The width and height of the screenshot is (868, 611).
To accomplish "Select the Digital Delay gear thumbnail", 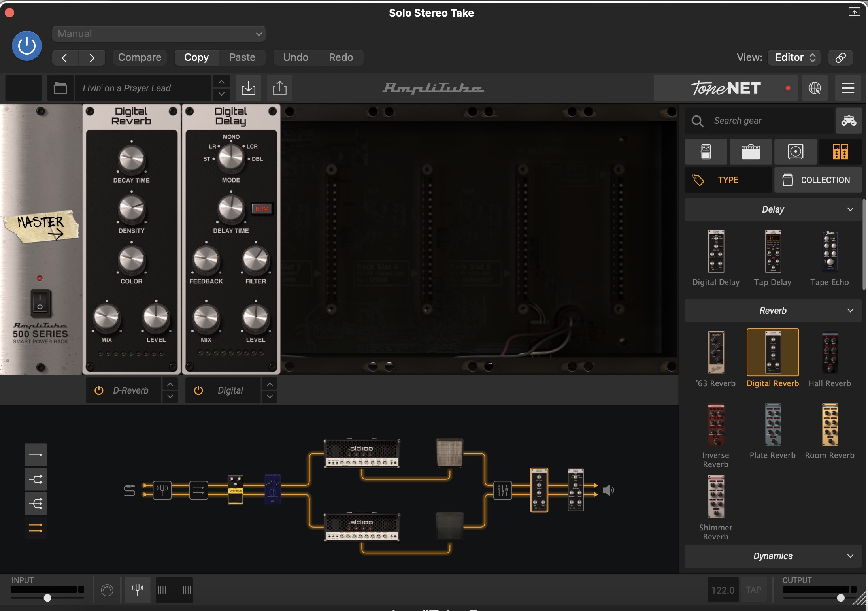I will pos(716,252).
